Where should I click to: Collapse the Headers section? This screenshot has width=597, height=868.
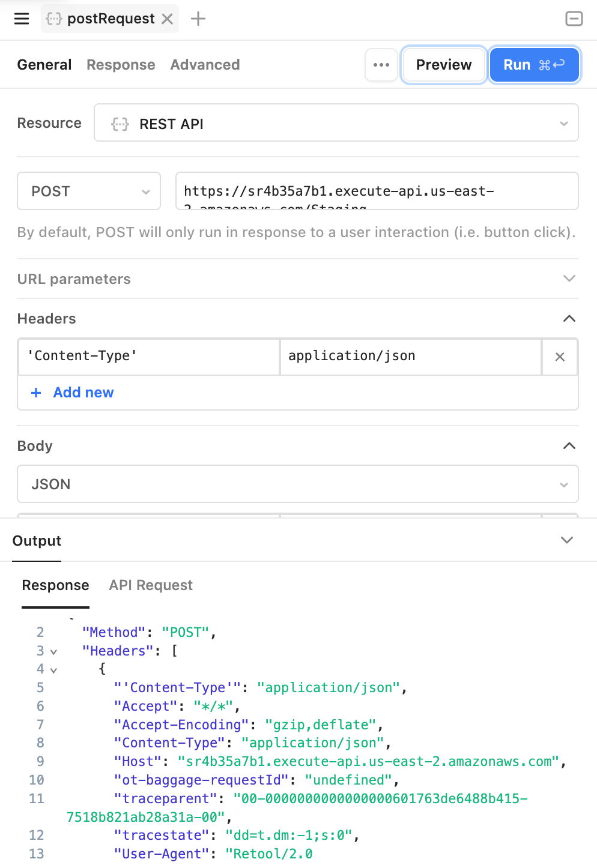point(569,319)
